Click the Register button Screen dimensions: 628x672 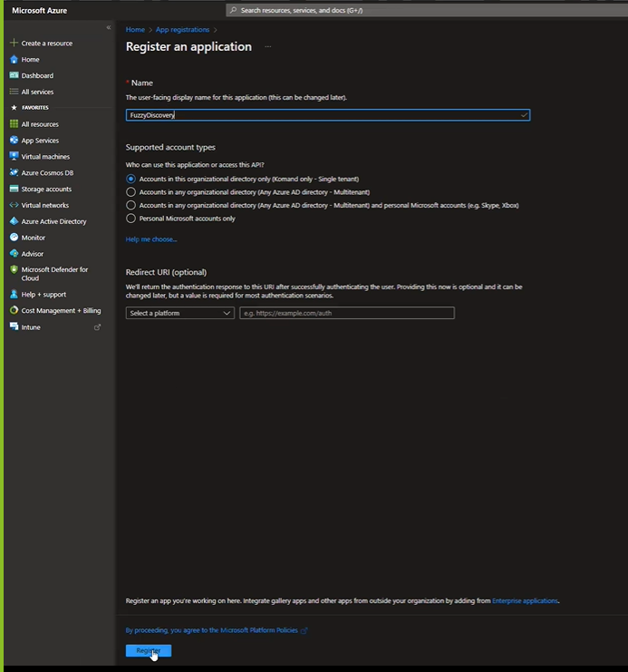pos(148,651)
